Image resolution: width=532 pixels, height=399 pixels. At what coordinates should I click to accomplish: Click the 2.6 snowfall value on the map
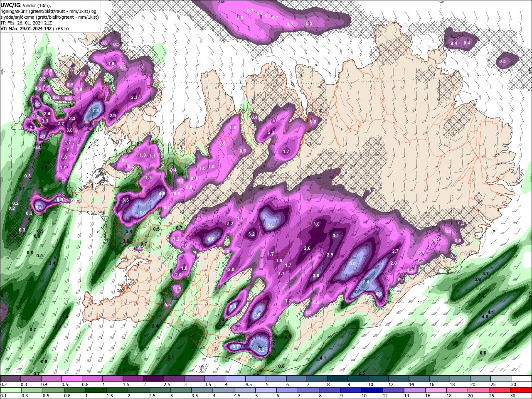point(307,248)
